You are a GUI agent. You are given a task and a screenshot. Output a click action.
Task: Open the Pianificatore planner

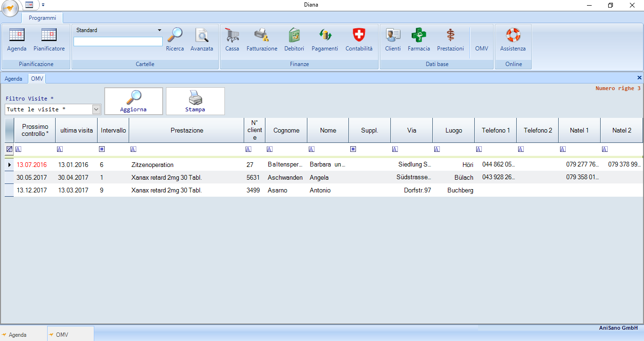pos(49,40)
